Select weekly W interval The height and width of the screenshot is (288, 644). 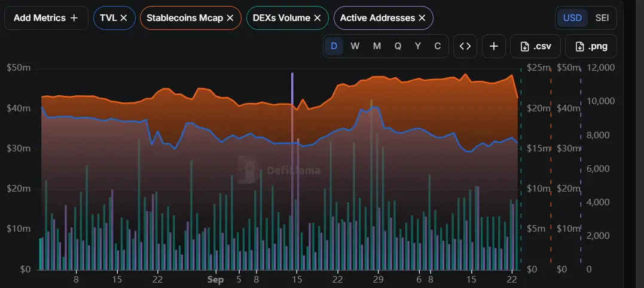click(355, 46)
